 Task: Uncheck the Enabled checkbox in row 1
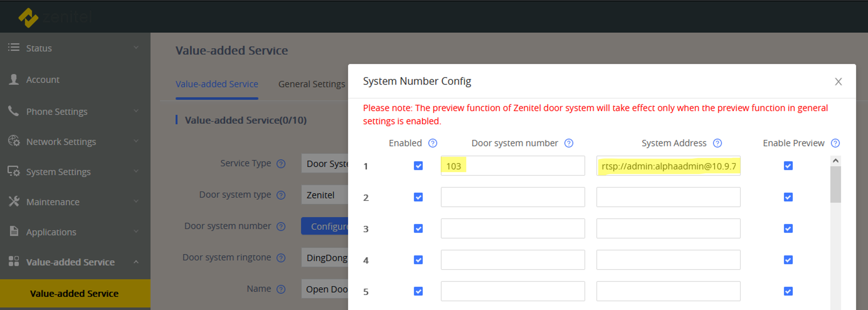pos(418,165)
